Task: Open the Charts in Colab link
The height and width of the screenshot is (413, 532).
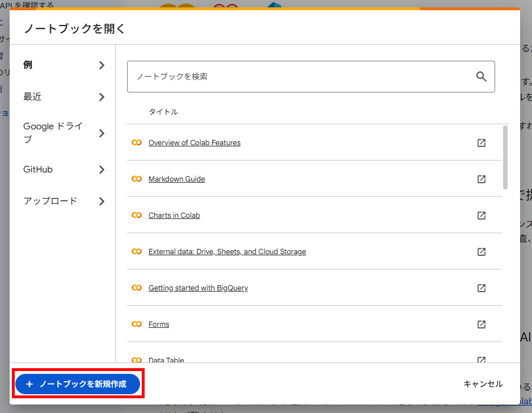Action: 174,216
